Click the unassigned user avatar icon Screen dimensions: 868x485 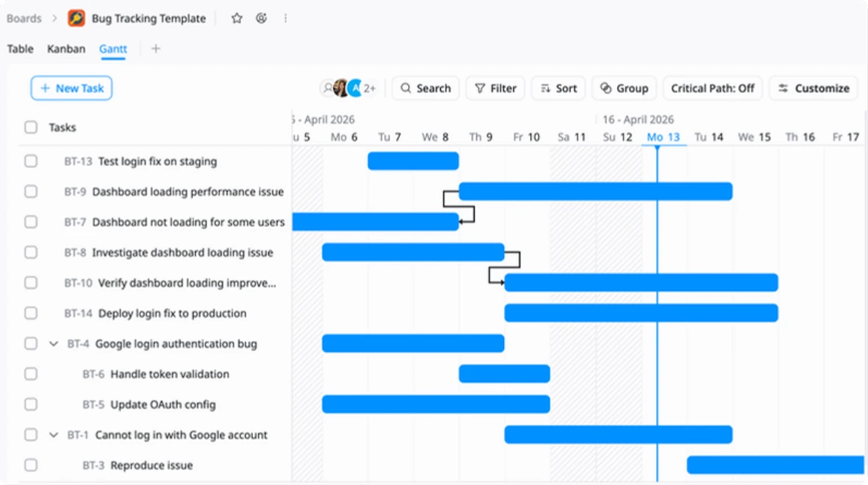[327, 88]
